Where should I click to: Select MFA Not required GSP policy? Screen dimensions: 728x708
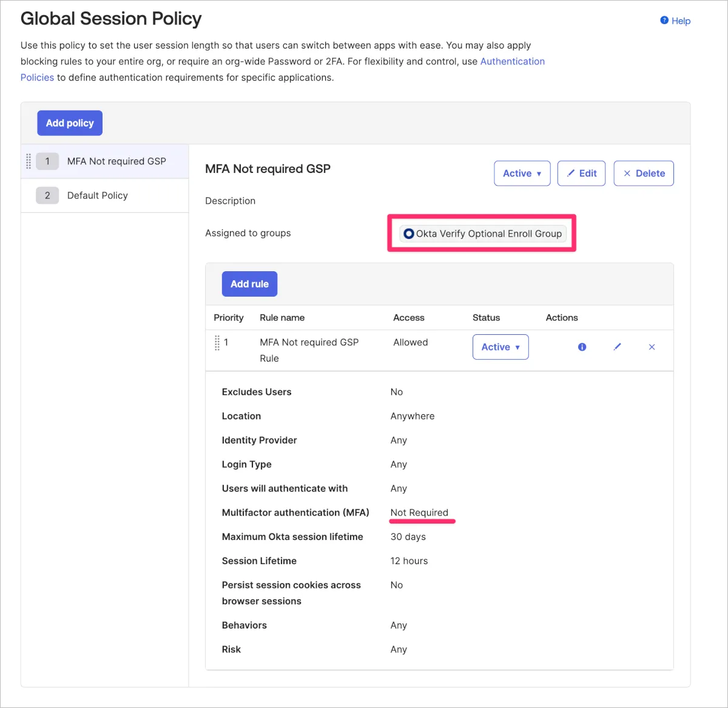[116, 161]
